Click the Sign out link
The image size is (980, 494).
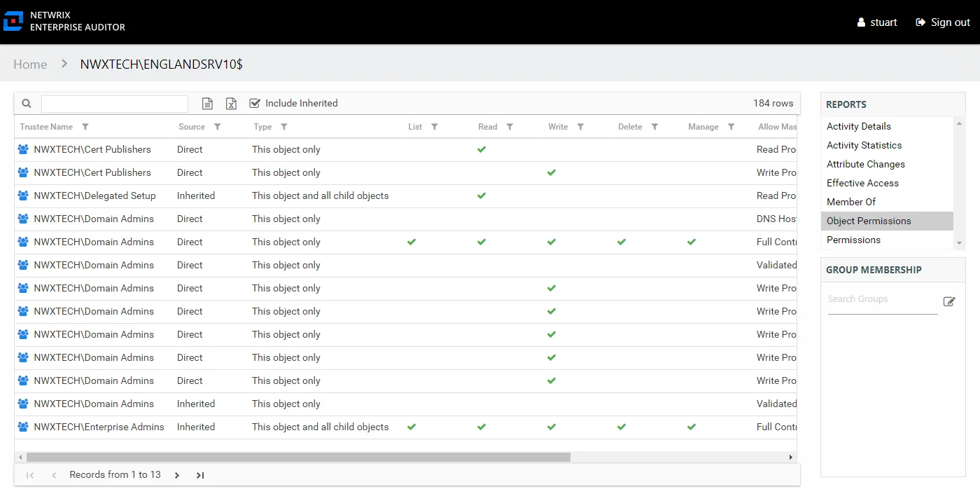click(x=950, y=22)
